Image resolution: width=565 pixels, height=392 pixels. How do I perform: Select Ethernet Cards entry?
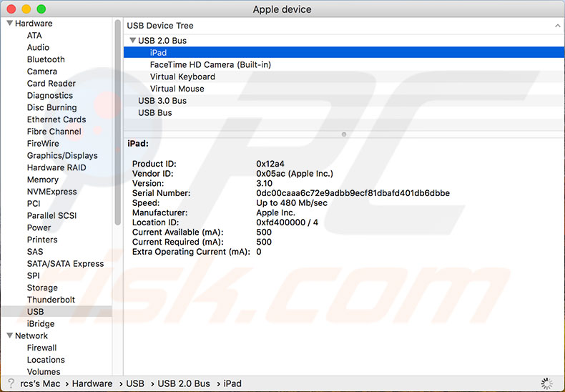tap(56, 119)
